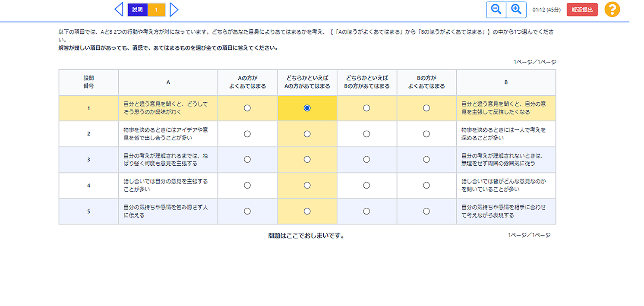Viewport: 644px width, 306px height.
Task: Click the zoom in magnifier icon
Action: coord(516,9)
